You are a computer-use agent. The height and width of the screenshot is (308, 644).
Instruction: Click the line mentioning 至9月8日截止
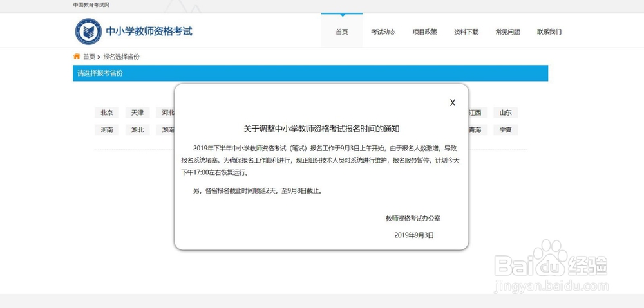[258, 191]
